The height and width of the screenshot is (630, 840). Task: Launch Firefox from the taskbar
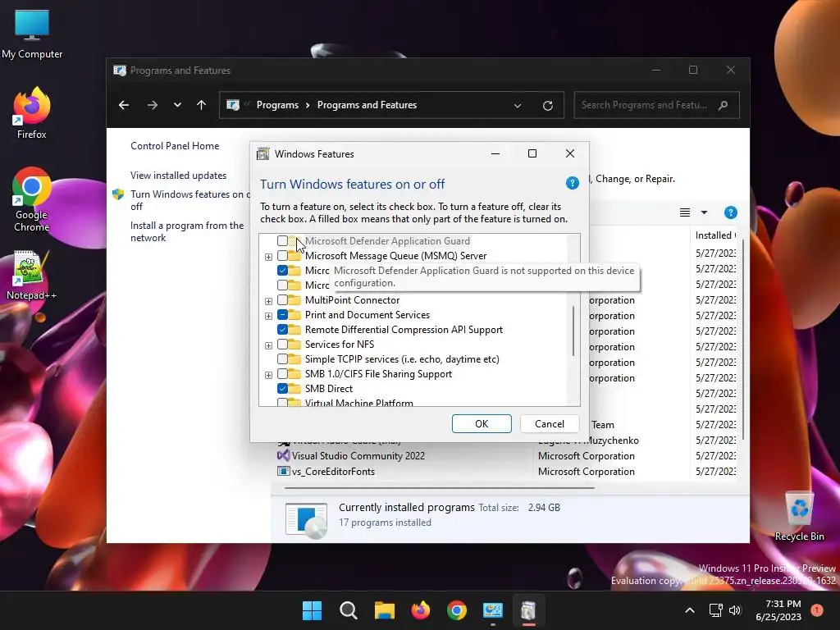tap(421, 610)
